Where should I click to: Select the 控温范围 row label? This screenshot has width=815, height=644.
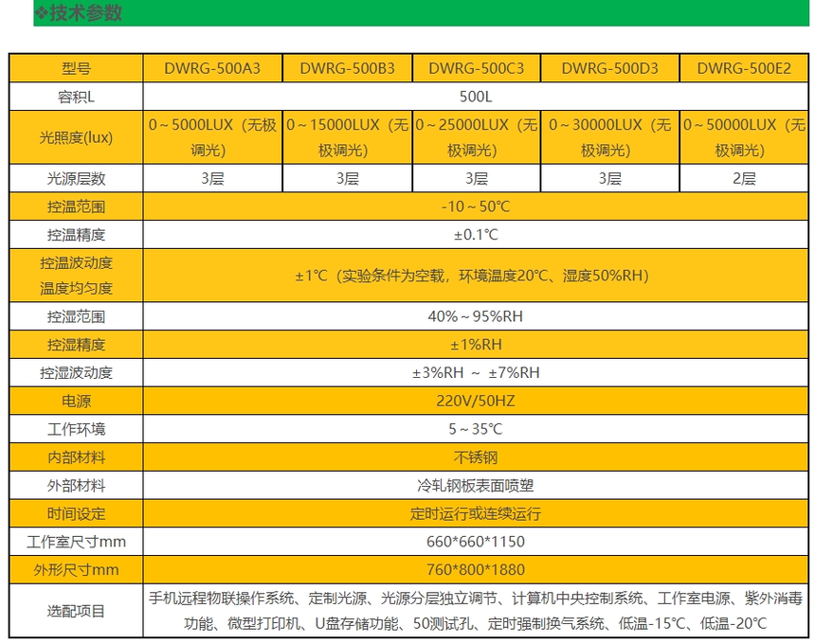pos(77,206)
